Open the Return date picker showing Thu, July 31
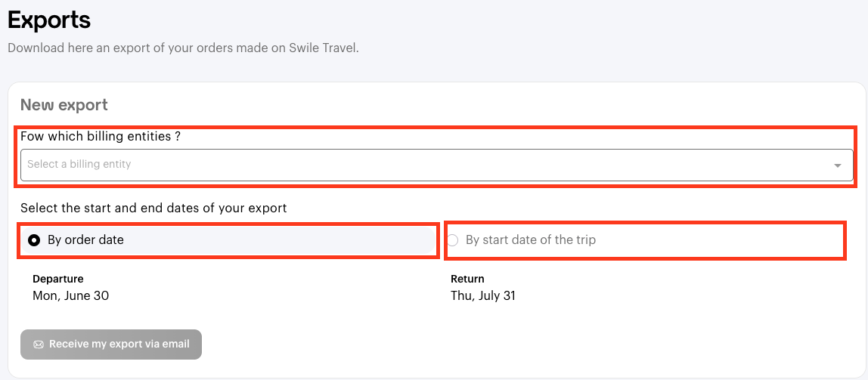868x380 pixels. pyautogui.click(x=482, y=296)
